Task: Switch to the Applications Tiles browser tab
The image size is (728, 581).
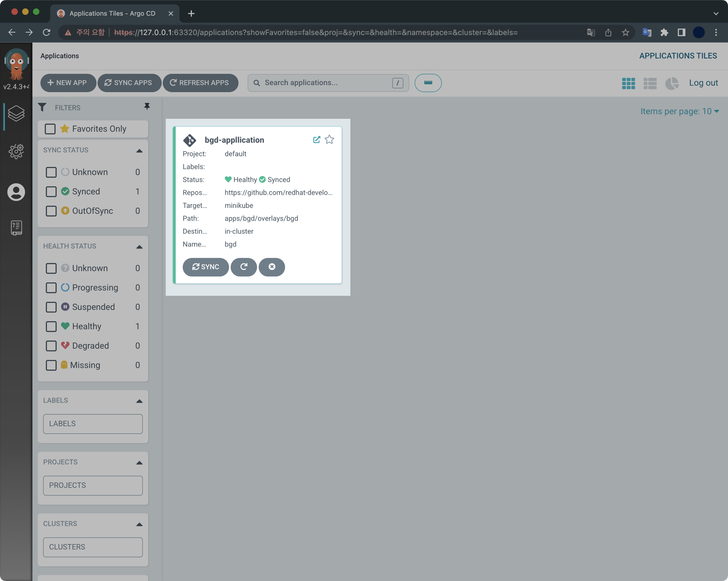Action: click(112, 14)
